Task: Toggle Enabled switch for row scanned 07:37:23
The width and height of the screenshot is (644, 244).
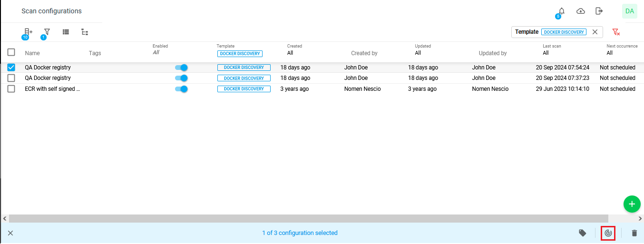Action: pos(181,78)
